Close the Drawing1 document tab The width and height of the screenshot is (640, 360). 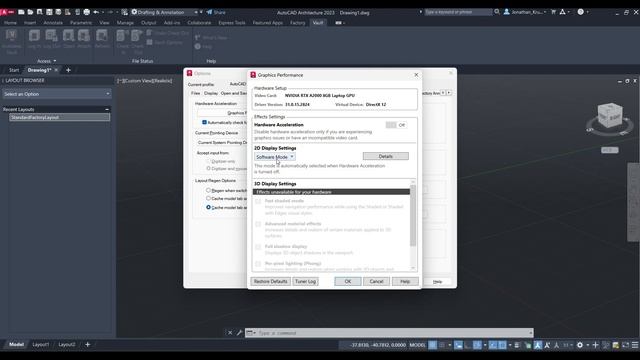[56, 70]
